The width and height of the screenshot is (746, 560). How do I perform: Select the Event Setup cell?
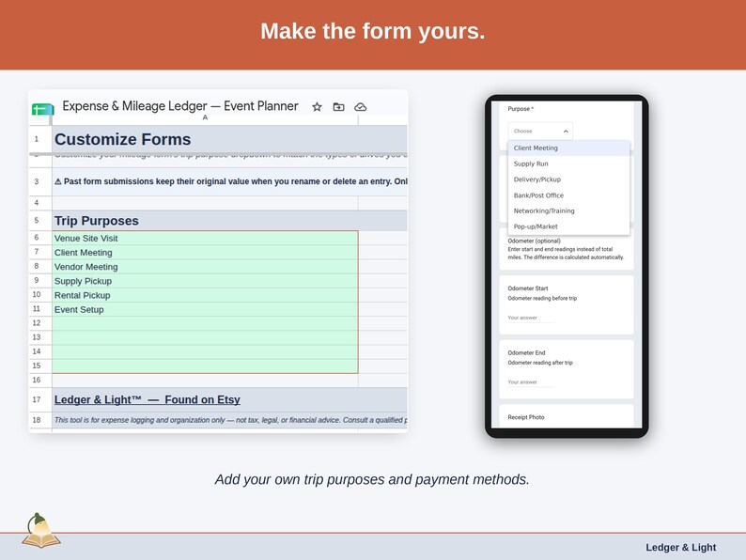tap(205, 309)
